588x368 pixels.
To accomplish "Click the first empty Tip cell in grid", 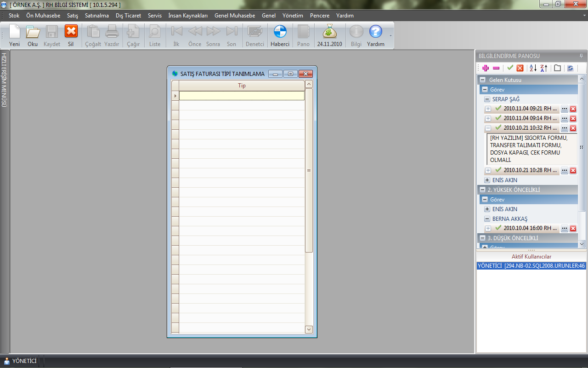I will tap(241, 96).
